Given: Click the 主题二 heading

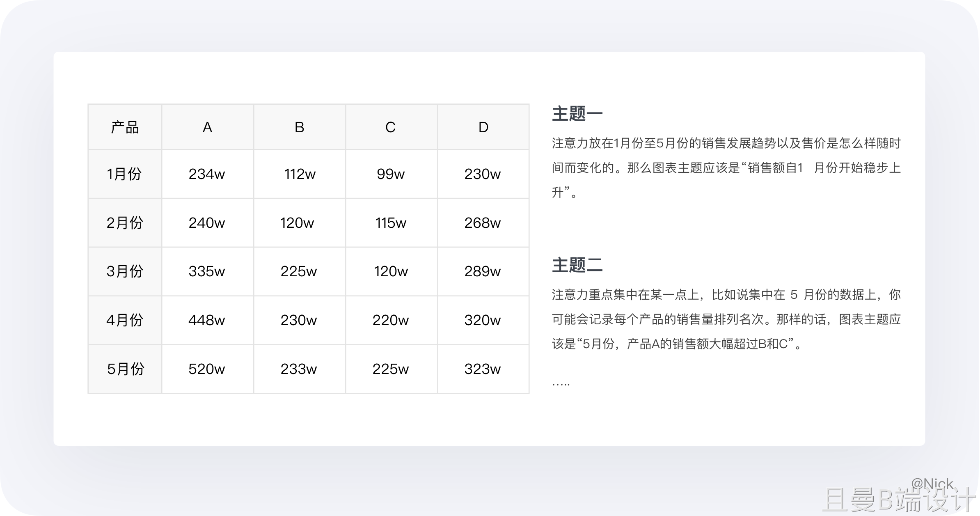Looking at the screenshot, I should [577, 265].
